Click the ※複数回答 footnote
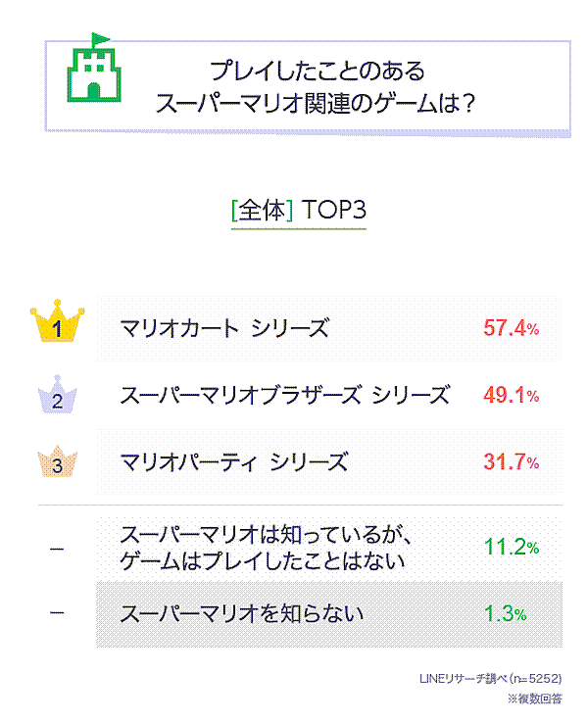Screen dimensions: 588x723 point(535,699)
